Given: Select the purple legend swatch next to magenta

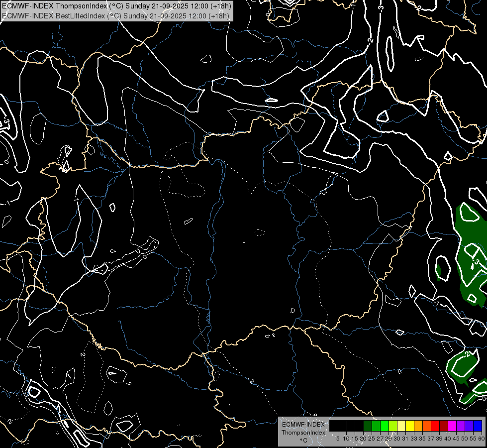Looking at the screenshot, I should coord(461,426).
